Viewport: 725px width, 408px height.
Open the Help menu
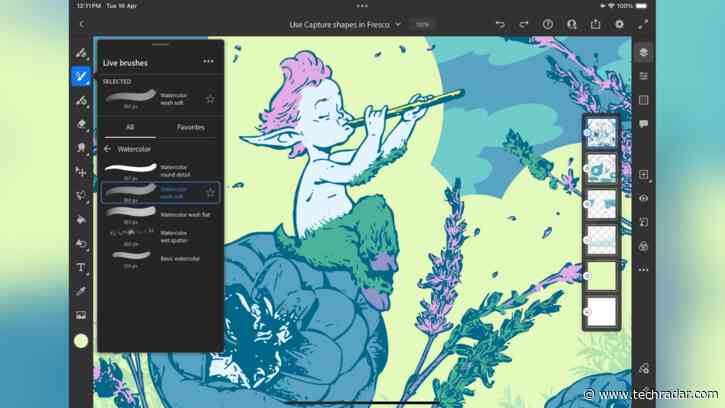point(547,24)
